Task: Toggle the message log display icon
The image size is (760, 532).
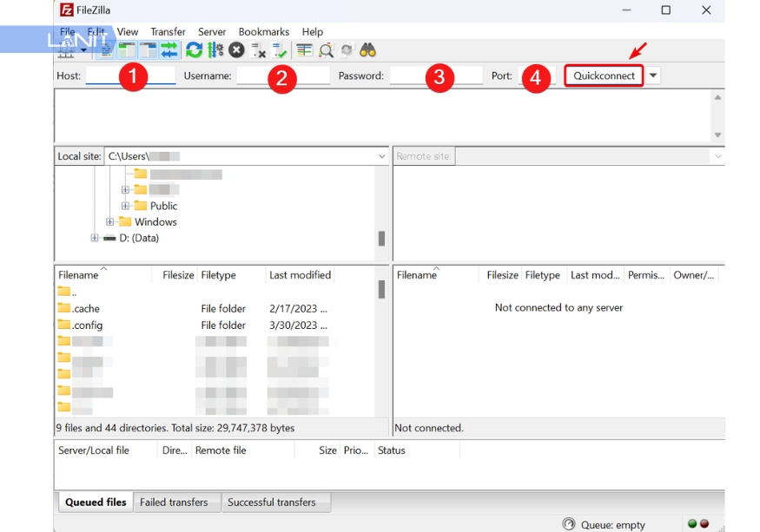Action: pyautogui.click(x=106, y=50)
